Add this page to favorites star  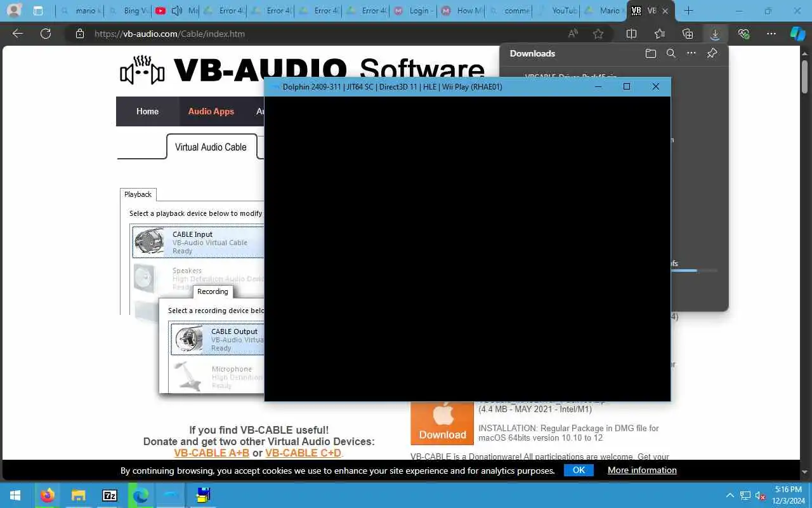pos(598,34)
